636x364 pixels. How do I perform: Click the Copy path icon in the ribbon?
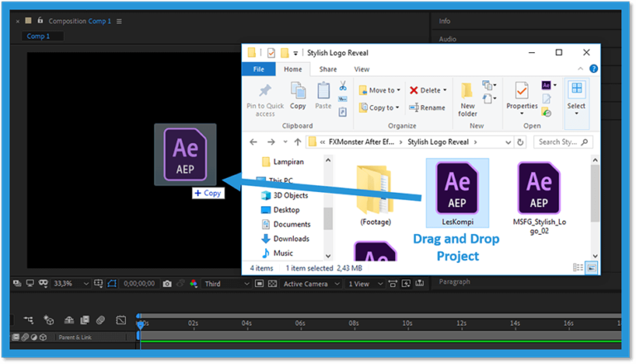pyautogui.click(x=343, y=99)
